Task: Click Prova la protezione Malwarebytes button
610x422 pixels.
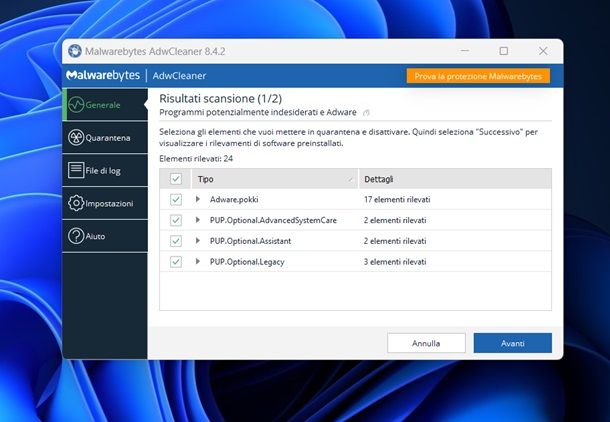Action: [478, 76]
